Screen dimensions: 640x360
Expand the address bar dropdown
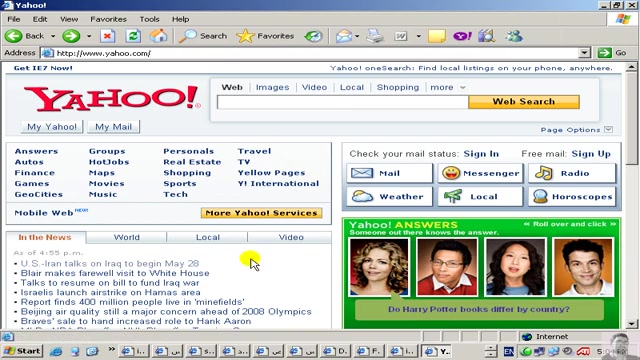[584, 53]
